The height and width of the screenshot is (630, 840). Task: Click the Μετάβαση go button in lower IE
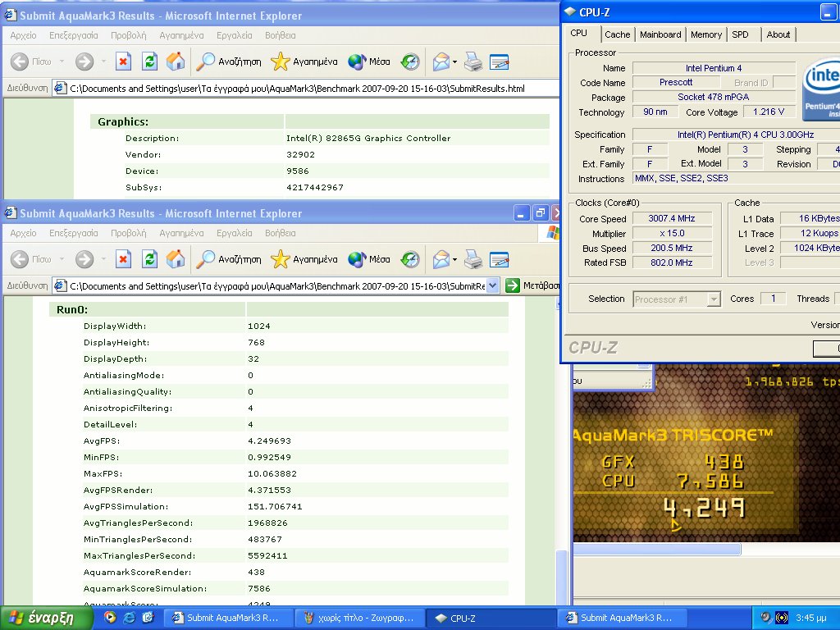[532, 285]
